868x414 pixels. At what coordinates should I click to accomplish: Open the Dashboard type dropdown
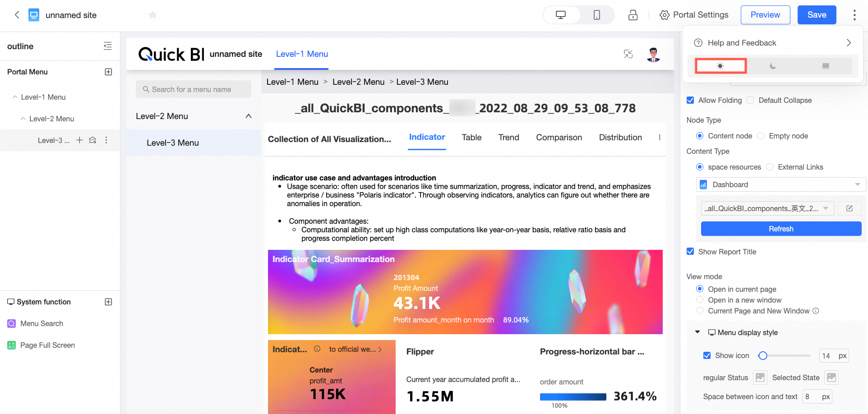pyautogui.click(x=781, y=184)
